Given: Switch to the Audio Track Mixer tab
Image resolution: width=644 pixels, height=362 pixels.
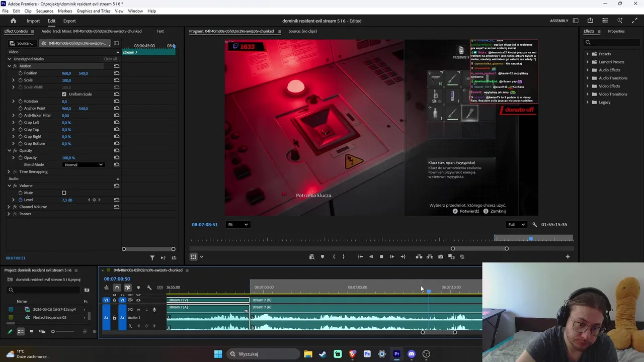Looking at the screenshot, I should [x=92, y=31].
